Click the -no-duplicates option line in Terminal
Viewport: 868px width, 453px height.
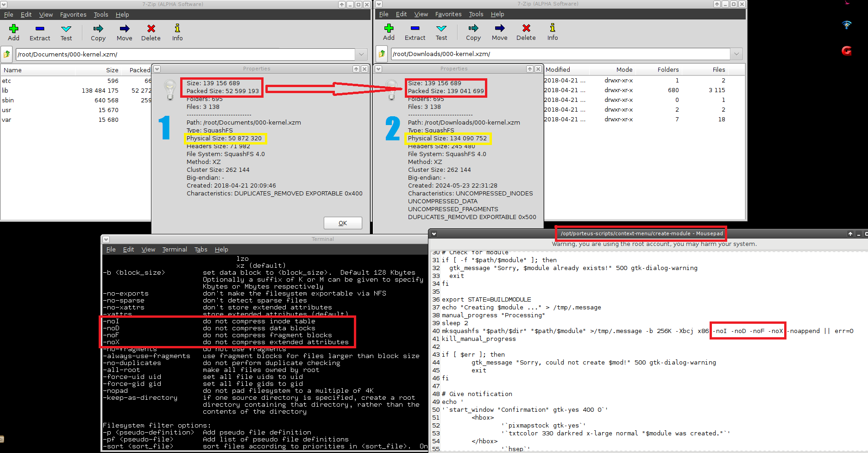pos(221,363)
